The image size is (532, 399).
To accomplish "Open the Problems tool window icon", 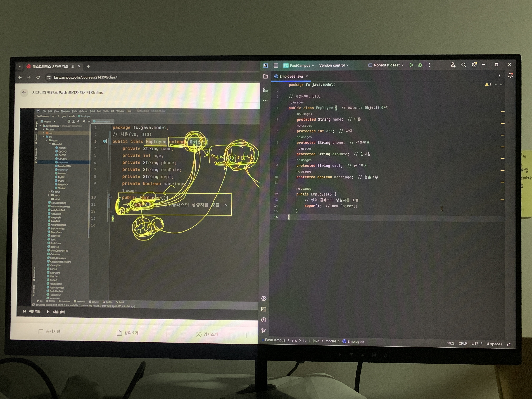I will click(x=264, y=320).
